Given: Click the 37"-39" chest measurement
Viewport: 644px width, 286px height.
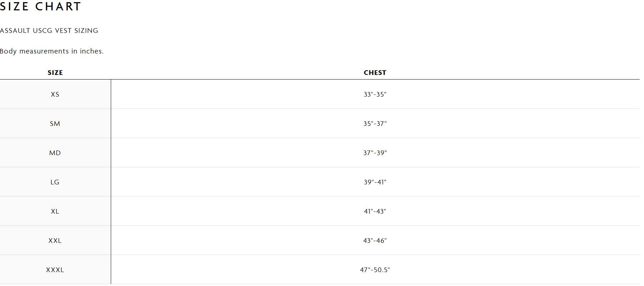Looking at the screenshot, I should coord(375,153).
